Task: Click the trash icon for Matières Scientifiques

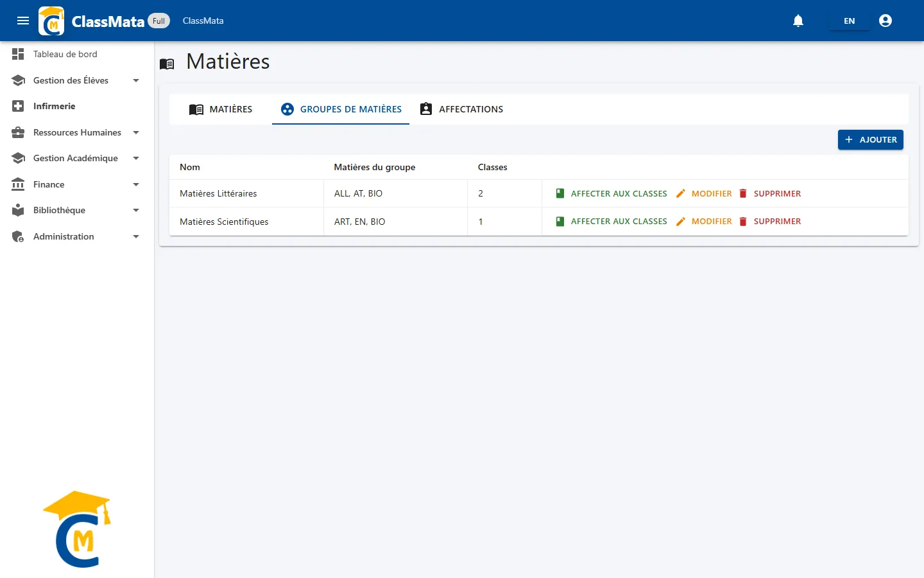Action: coord(743,222)
